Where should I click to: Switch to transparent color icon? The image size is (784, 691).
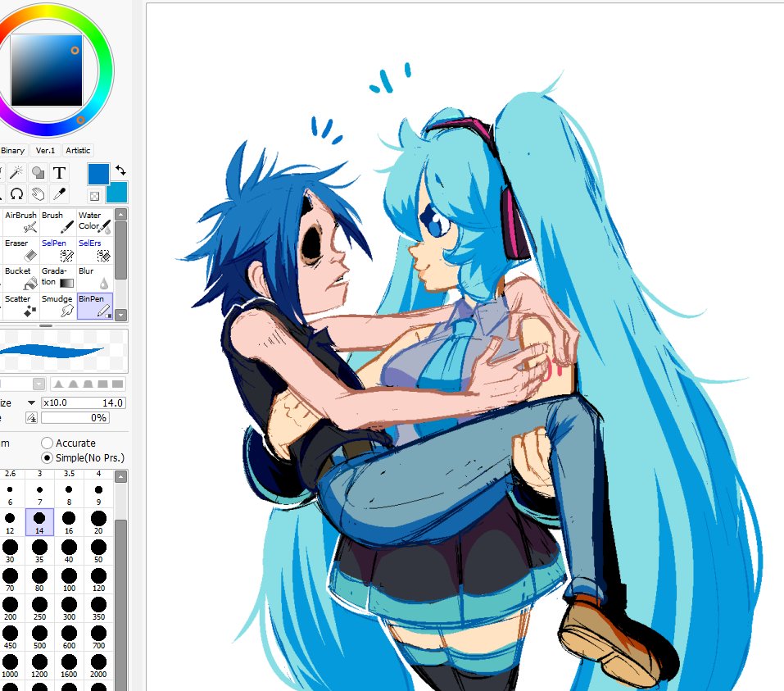point(94,196)
